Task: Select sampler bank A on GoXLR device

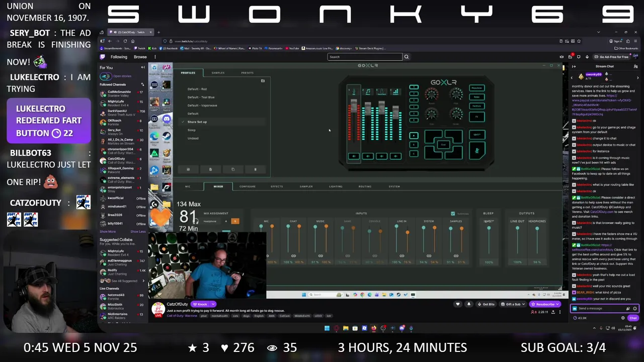Action: point(414,136)
